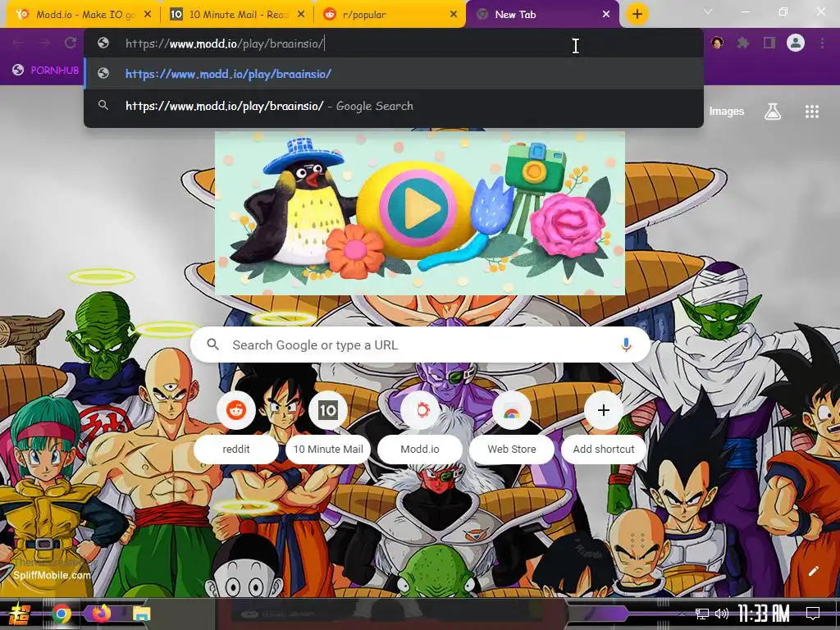840x630 pixels.
Task: Open the Web Store shortcut
Action: [x=512, y=427]
